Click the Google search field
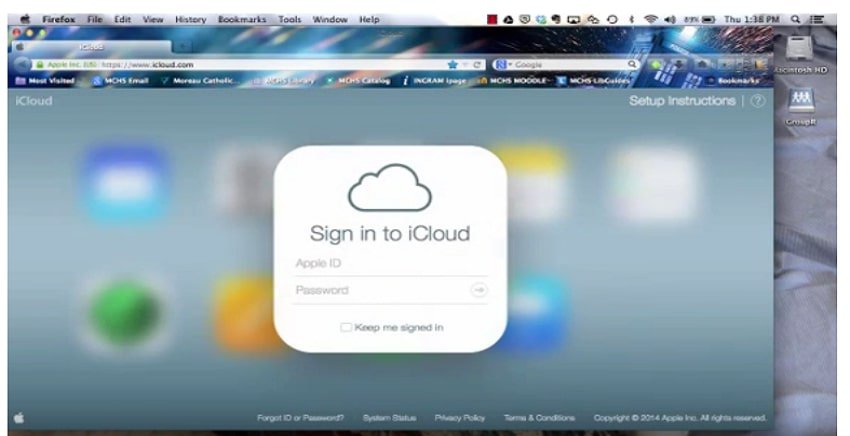Viewport: 850px width, 436px height. coord(569,65)
